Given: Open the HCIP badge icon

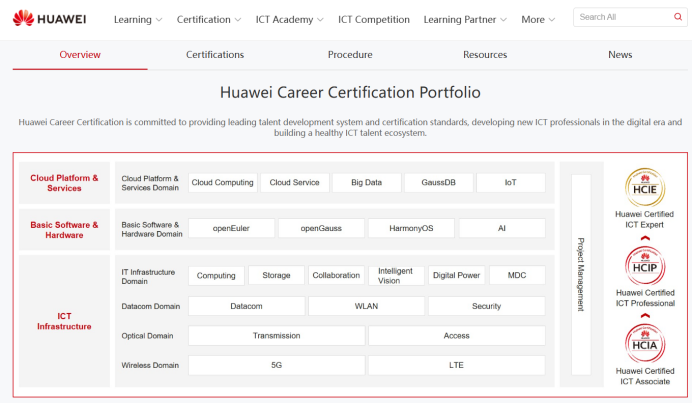Looking at the screenshot, I should 645,266.
